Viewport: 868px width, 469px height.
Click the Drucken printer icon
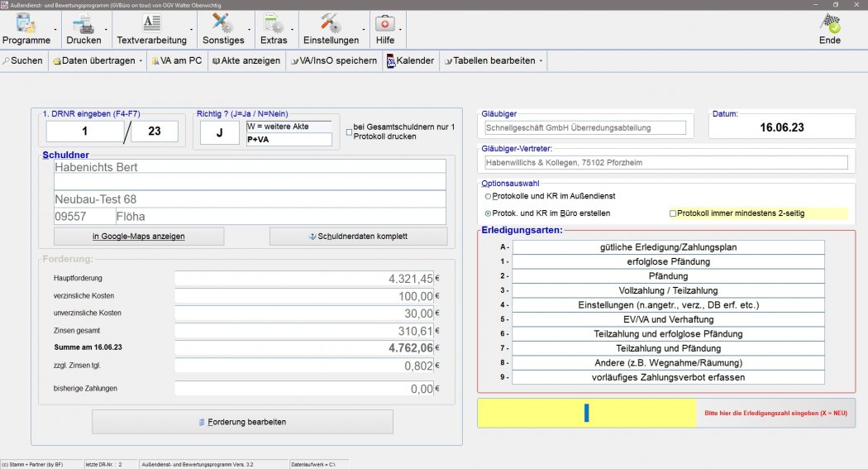point(83,24)
